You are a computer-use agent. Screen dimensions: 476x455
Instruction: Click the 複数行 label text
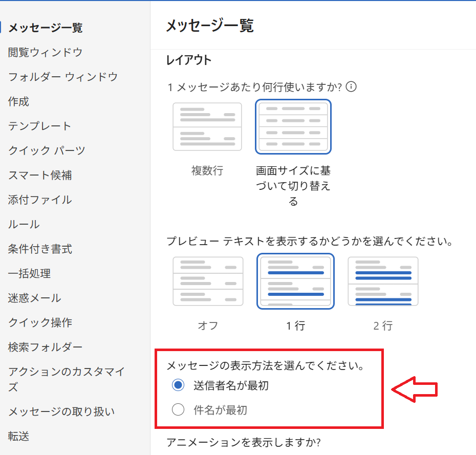pyautogui.click(x=207, y=170)
